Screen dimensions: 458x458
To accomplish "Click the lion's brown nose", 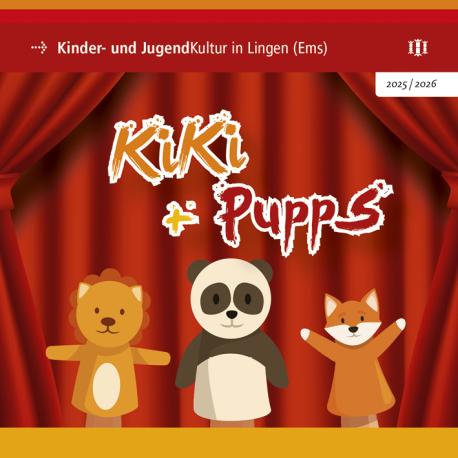I will click(x=108, y=322).
